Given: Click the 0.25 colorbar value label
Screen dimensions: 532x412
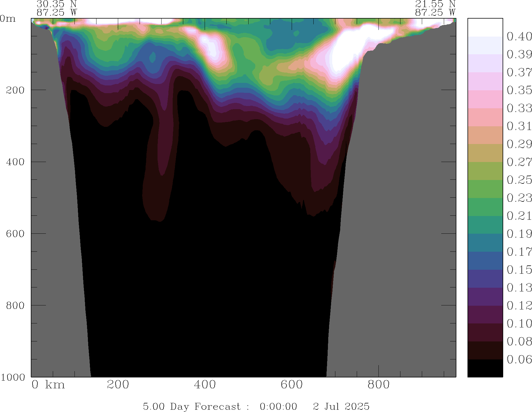Looking at the screenshot, I should 519,180.
